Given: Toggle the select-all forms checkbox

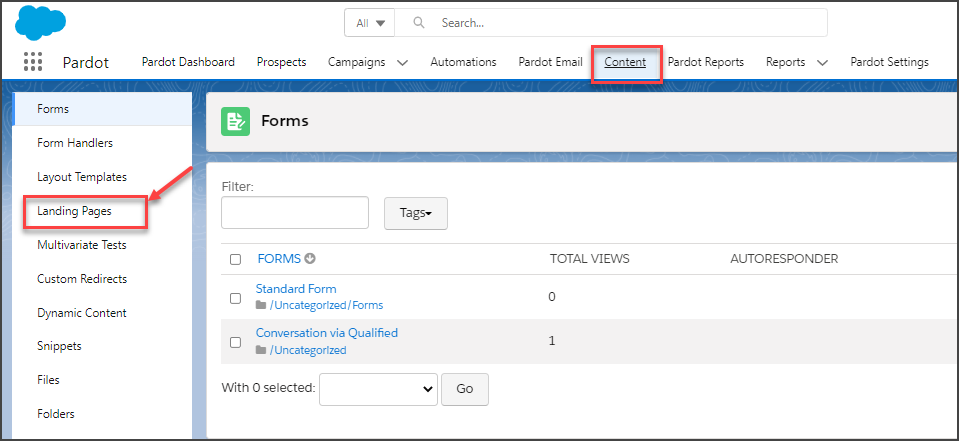Looking at the screenshot, I should click(x=235, y=259).
